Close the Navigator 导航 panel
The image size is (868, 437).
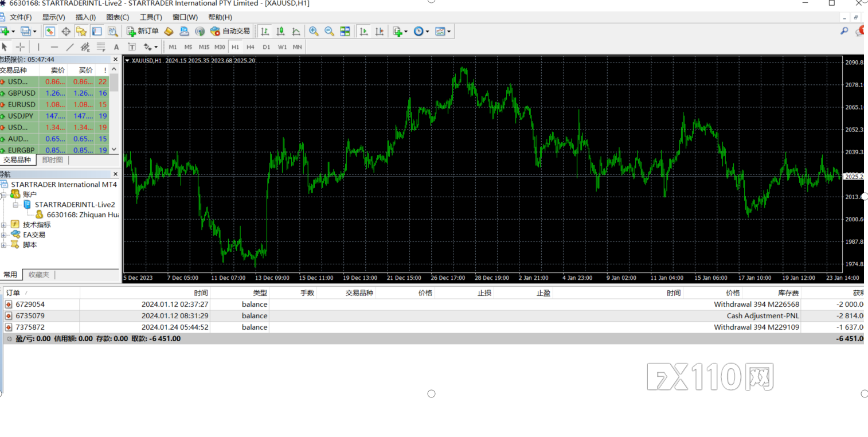pyautogui.click(x=115, y=174)
